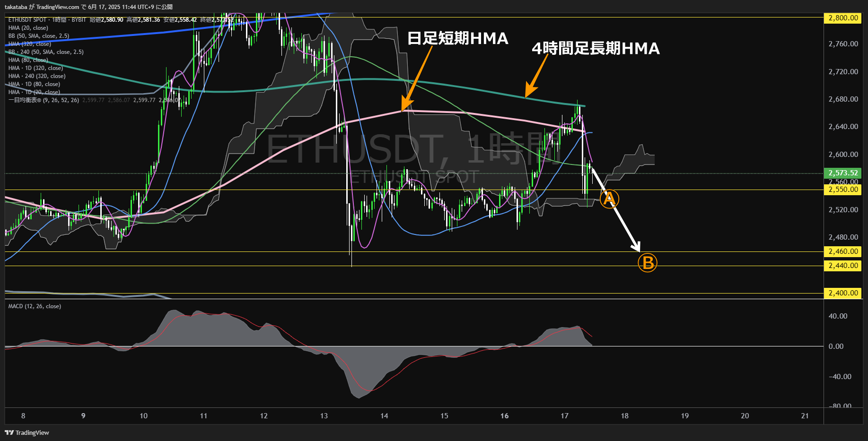The image size is (868, 441).
Task: Click the 0.00 value on MACD axis
Action: 836,346
